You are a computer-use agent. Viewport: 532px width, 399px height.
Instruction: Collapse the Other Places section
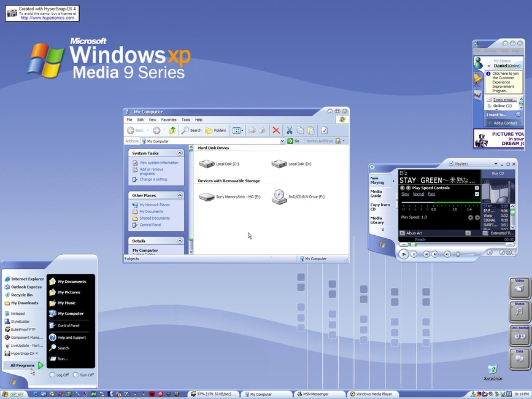(x=180, y=195)
